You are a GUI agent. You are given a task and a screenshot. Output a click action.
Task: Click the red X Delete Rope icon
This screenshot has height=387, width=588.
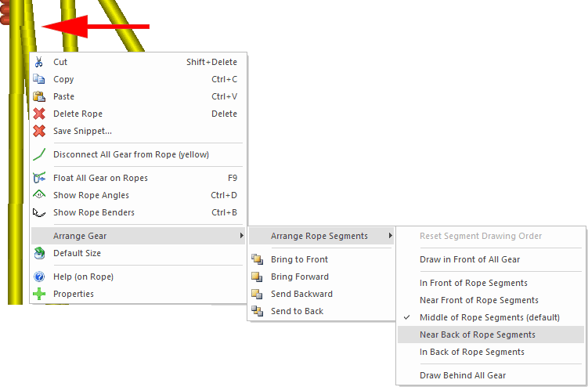coord(39,114)
